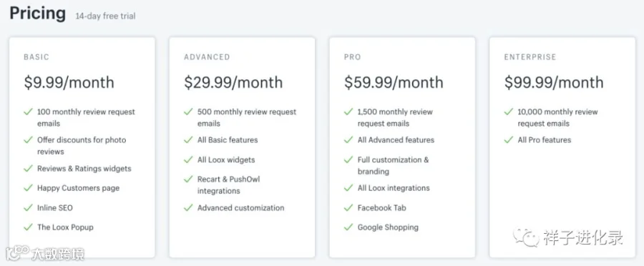Click checkmark next to The Loox Popup

[28, 227]
